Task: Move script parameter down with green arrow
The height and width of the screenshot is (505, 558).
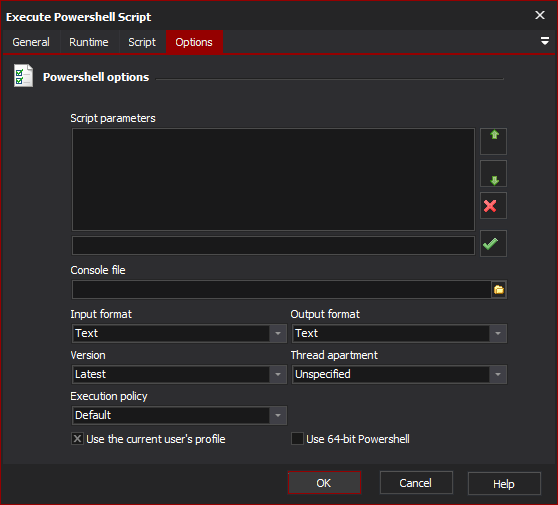Action: tap(493, 174)
